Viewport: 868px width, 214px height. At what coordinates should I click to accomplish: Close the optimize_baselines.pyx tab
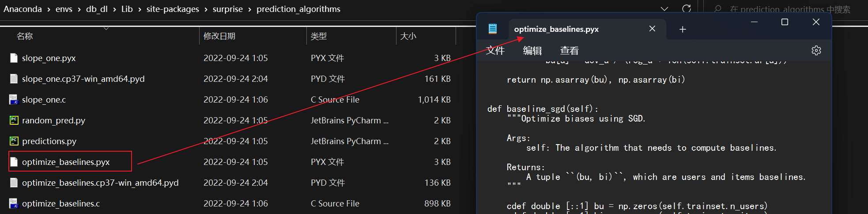(652, 29)
